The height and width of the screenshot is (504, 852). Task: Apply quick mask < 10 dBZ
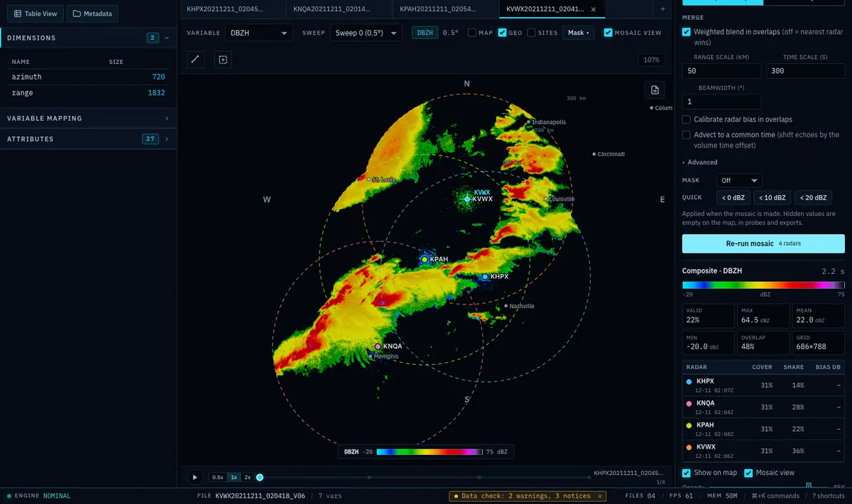pos(772,197)
